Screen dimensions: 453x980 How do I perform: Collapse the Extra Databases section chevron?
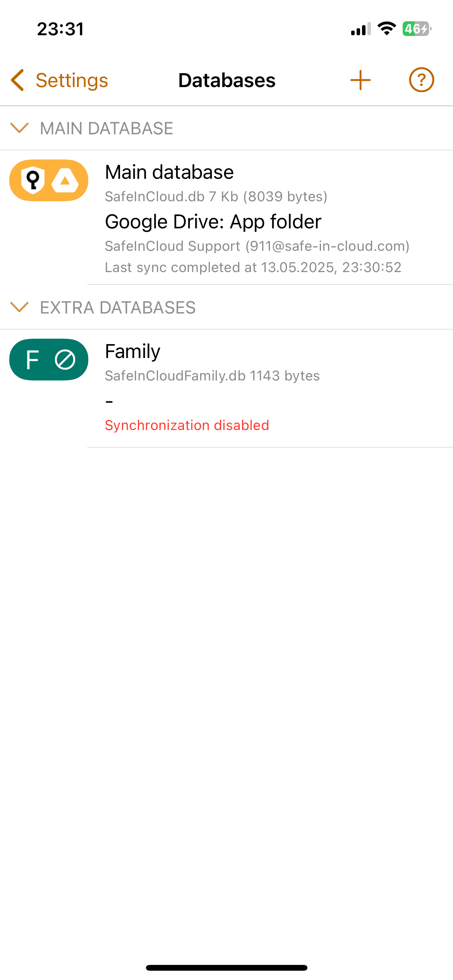point(19,307)
